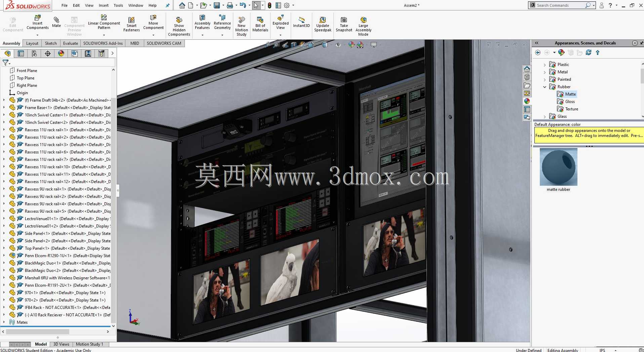Refresh the Appearances panel
The height and width of the screenshot is (352, 644).
tap(588, 52)
